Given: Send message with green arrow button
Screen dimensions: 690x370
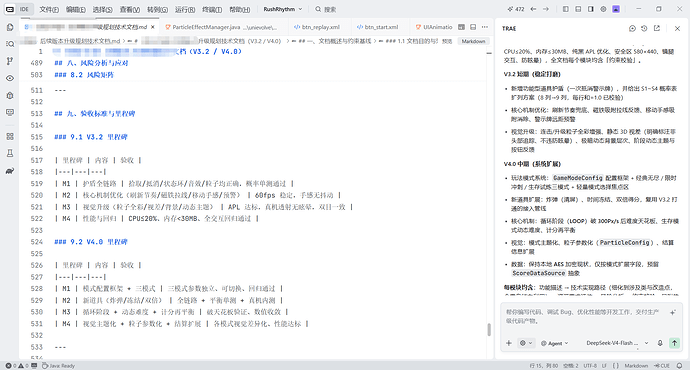Looking at the screenshot, I should [x=674, y=343].
